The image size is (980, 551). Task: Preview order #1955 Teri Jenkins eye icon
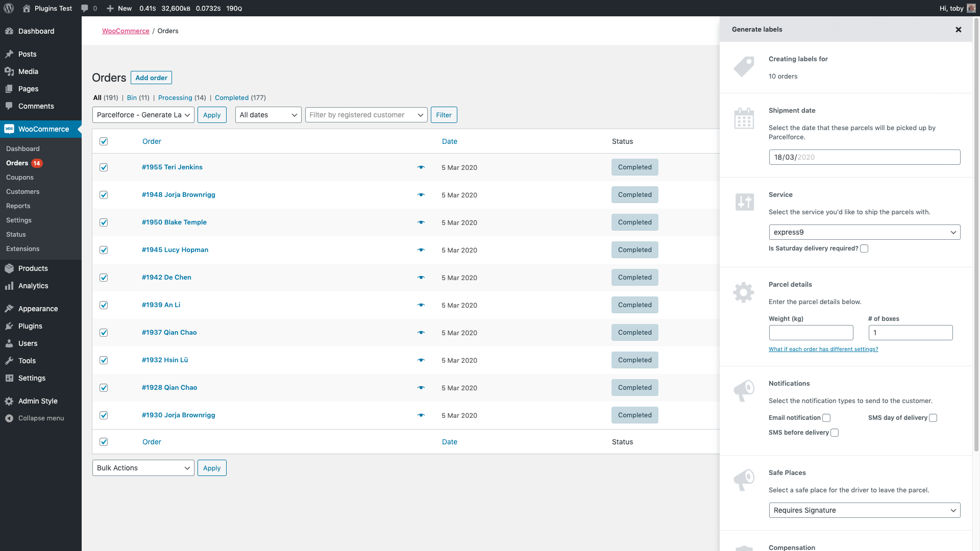tap(421, 167)
